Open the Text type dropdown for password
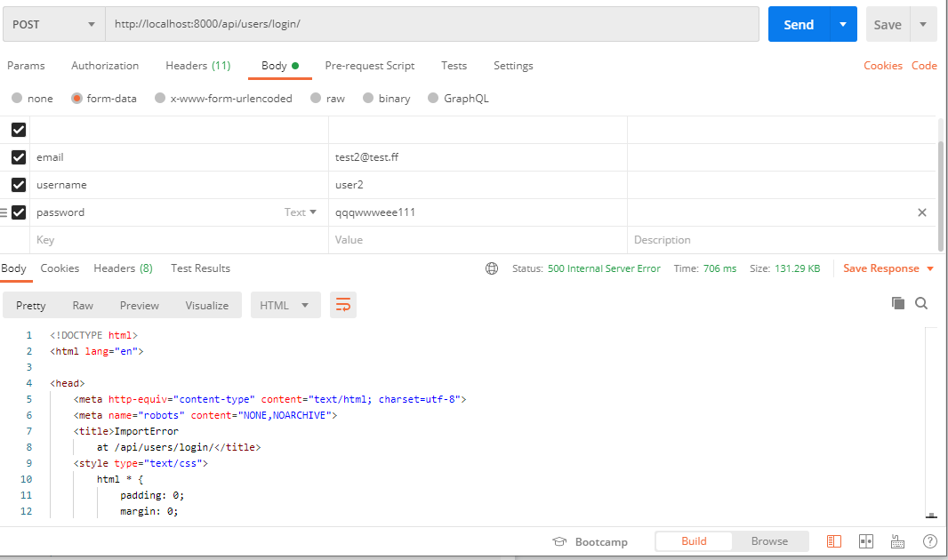Viewport: 948px width, 560px height. pos(301,212)
